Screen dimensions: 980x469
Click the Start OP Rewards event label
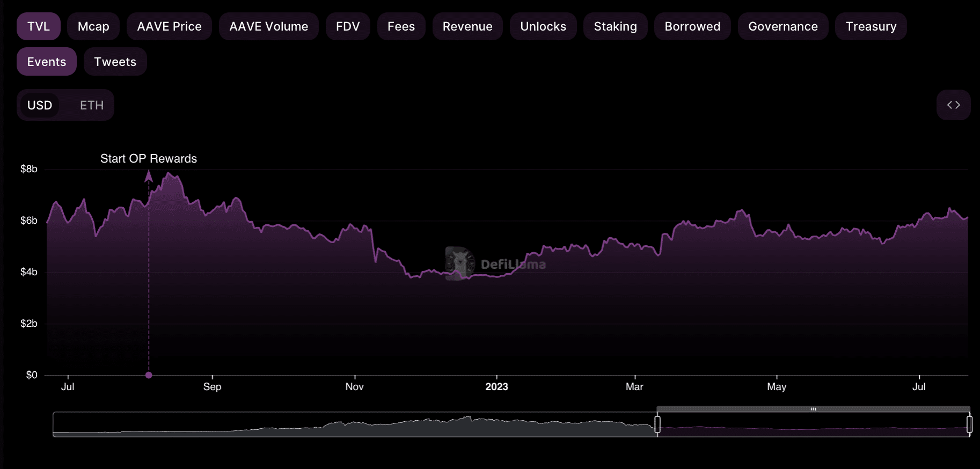click(x=149, y=159)
